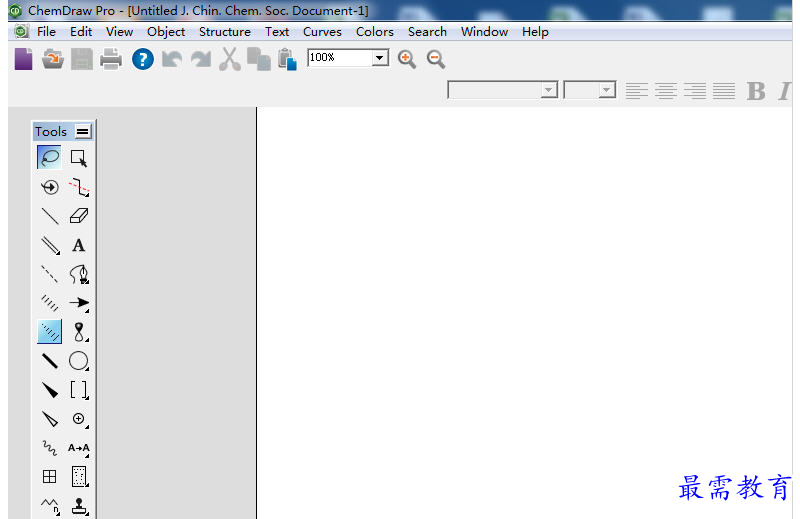
Task: Copy the selection
Action: coord(259,59)
